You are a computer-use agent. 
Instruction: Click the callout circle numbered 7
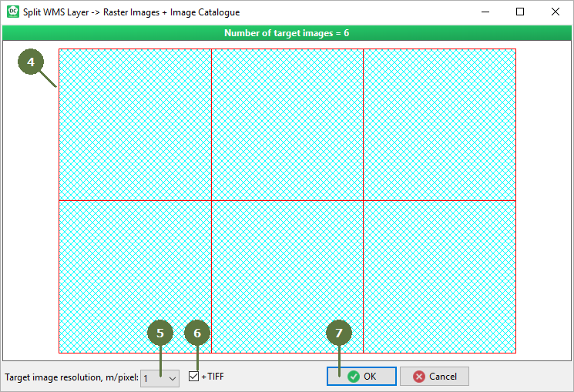point(339,333)
